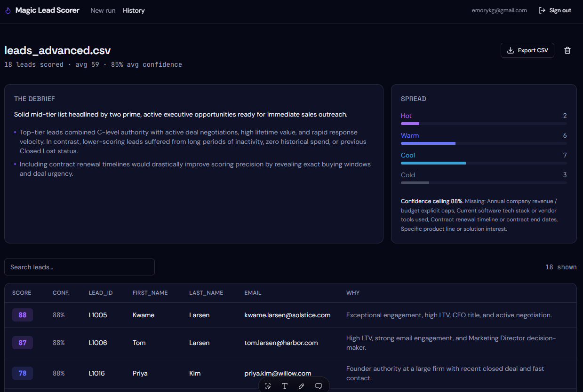Click the Warm spread bar

pyautogui.click(x=484, y=143)
